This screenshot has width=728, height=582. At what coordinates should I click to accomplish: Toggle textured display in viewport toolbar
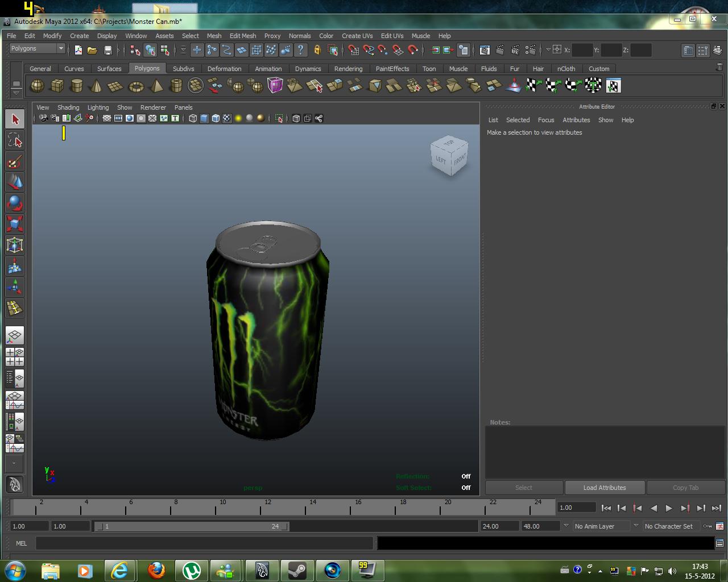tap(227, 118)
